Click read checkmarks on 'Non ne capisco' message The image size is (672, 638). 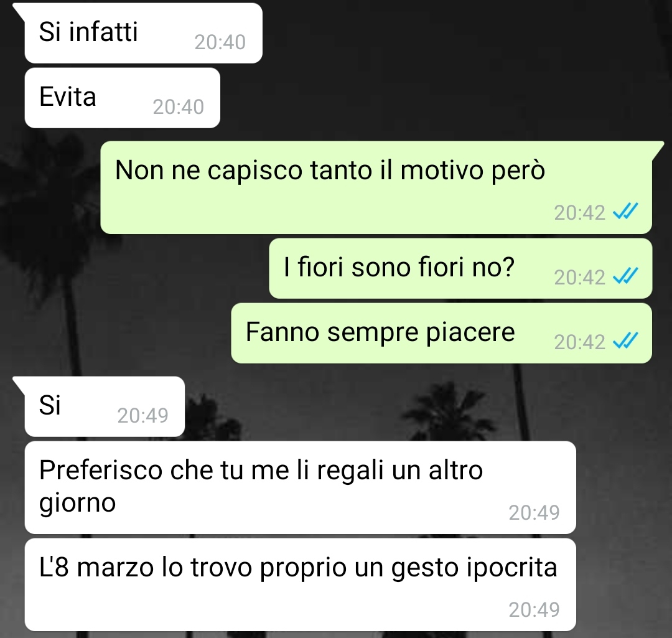626,212
